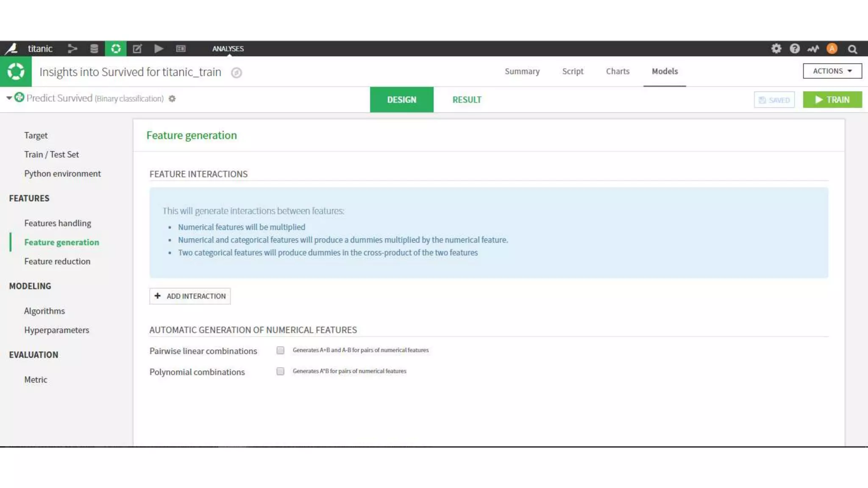Select Feature reduction in sidebar

57,261
